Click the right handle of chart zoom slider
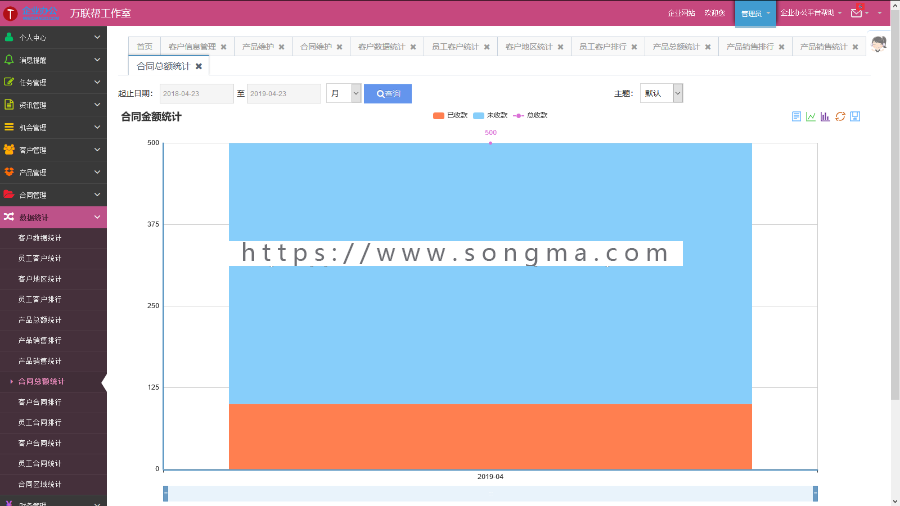900x506 pixels. 815,493
